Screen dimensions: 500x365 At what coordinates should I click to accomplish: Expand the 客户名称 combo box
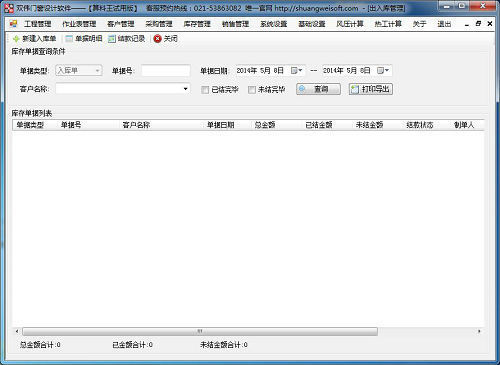click(186, 89)
